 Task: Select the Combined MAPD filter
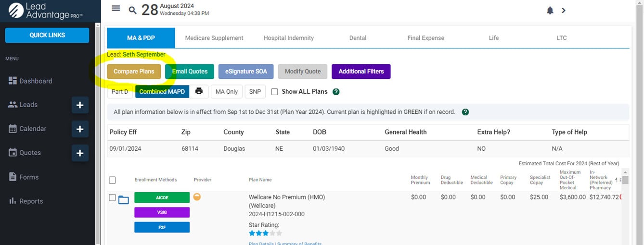[x=162, y=91]
